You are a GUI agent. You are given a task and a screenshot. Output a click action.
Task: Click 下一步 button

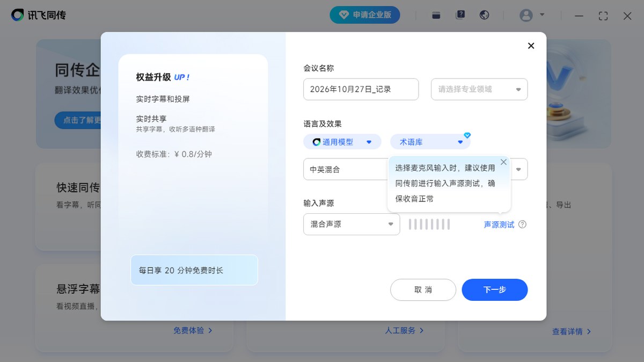click(x=495, y=289)
